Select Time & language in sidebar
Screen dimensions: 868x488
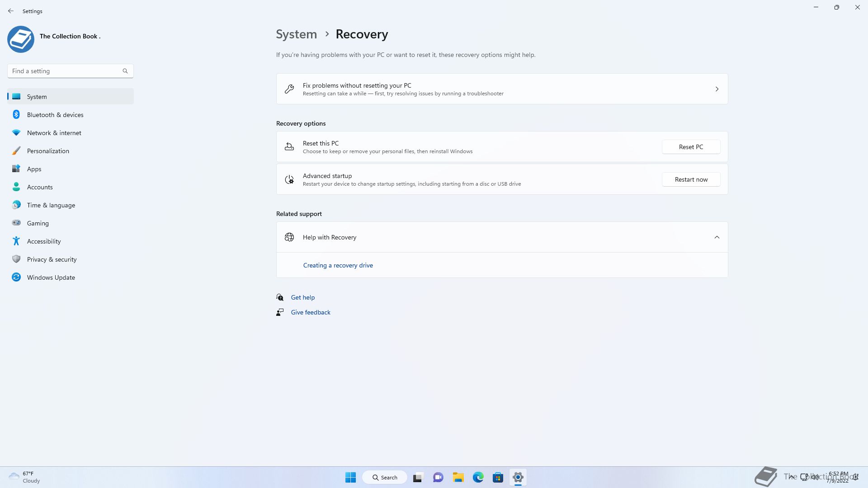coord(51,205)
